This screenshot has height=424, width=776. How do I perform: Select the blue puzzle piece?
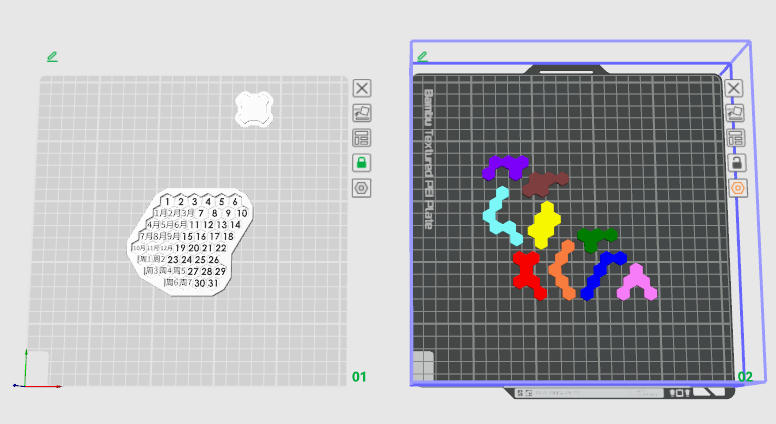(600, 272)
